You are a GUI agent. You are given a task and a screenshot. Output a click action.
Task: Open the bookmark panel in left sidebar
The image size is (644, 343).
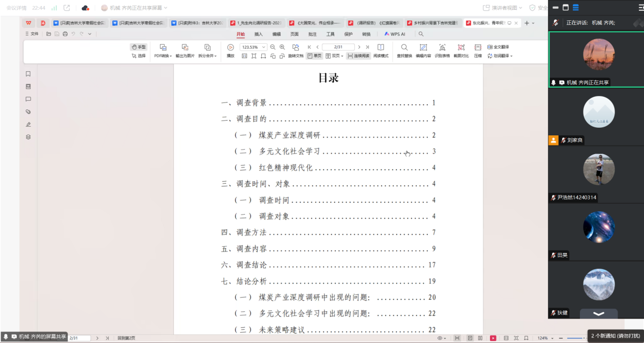coord(28,74)
